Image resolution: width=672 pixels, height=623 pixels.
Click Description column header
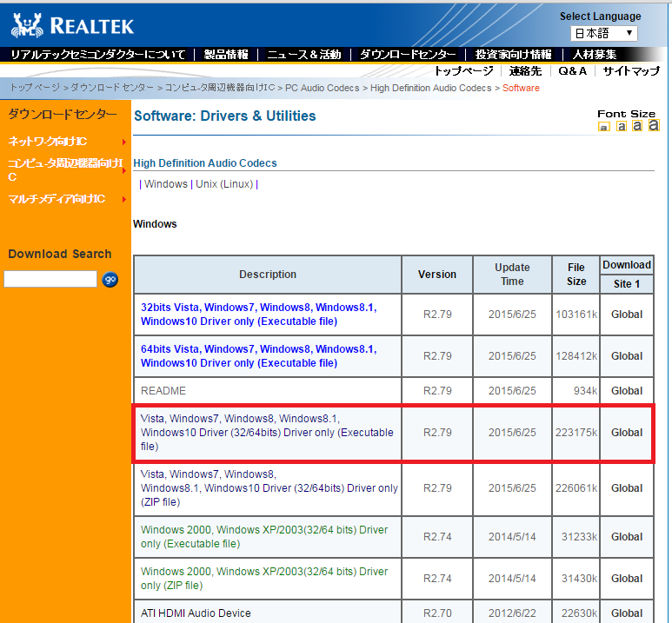click(268, 275)
